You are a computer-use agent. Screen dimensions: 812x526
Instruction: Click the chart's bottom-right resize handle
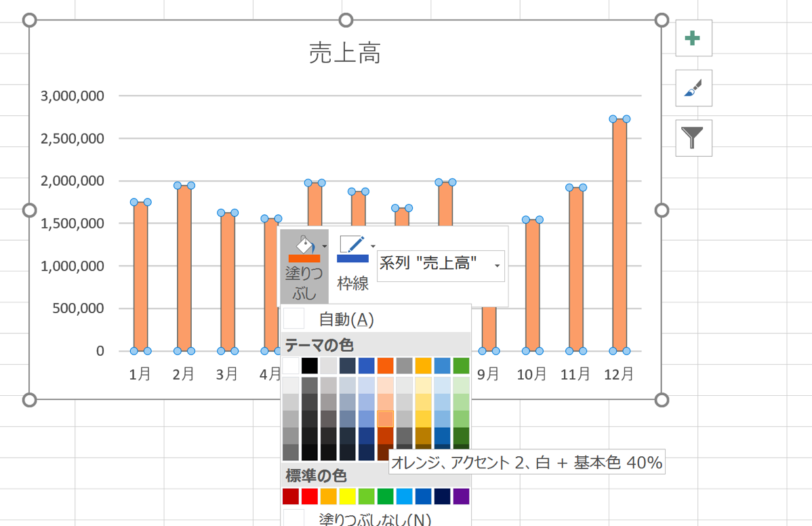pyautogui.click(x=662, y=400)
